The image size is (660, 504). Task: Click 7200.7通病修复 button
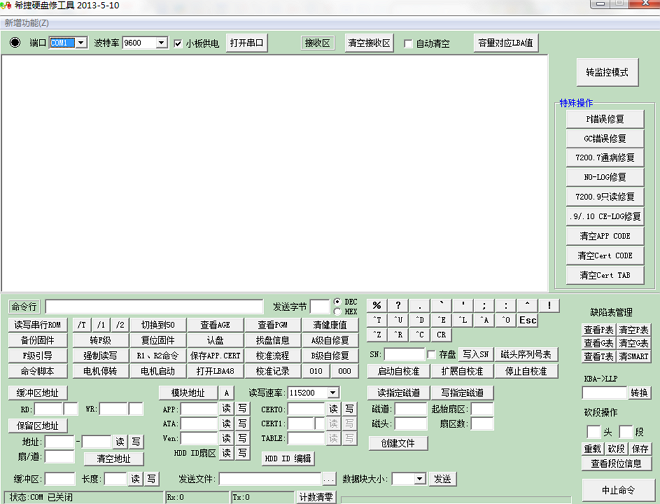tap(605, 158)
